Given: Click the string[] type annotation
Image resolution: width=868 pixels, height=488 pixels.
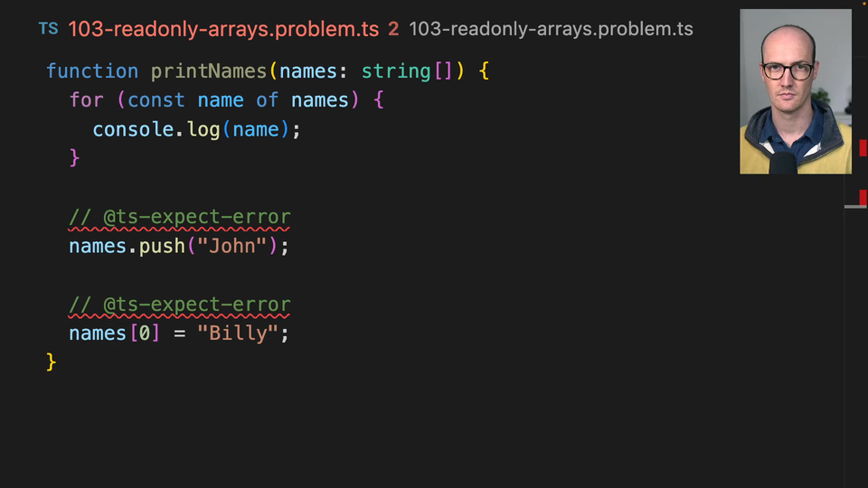Looking at the screenshot, I should click(x=407, y=70).
